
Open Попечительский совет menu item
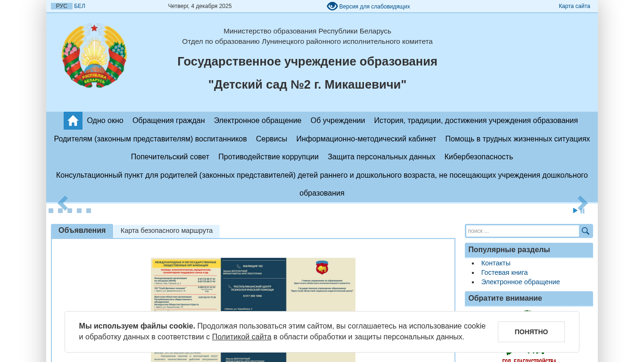[170, 157]
